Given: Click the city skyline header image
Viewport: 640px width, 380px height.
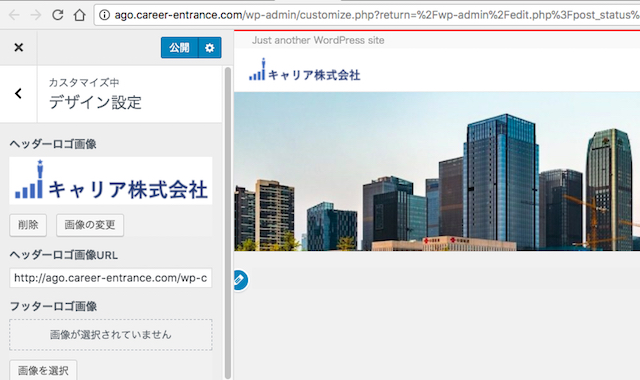Looking at the screenshot, I should tap(437, 171).
